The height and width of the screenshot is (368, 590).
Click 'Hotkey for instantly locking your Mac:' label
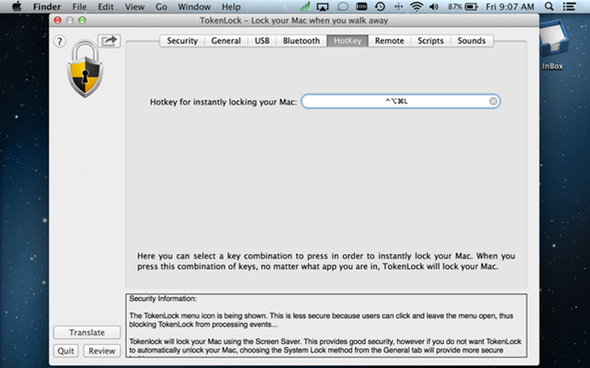pos(224,102)
